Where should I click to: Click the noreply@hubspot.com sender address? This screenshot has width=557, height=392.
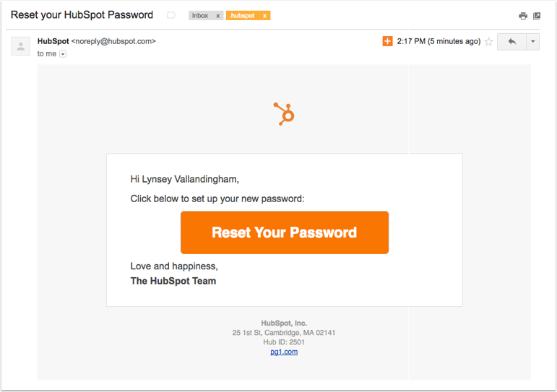pos(113,41)
